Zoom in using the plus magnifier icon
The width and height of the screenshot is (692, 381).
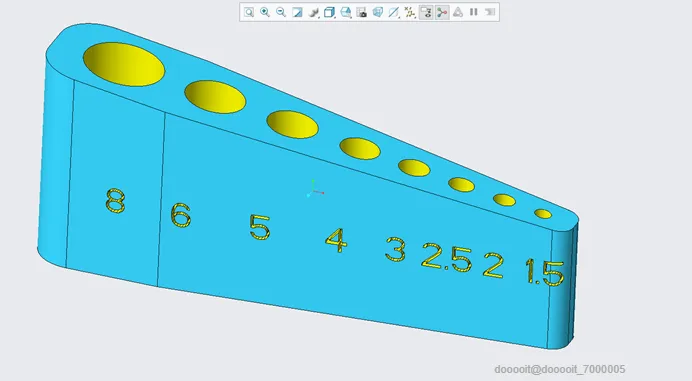click(265, 12)
